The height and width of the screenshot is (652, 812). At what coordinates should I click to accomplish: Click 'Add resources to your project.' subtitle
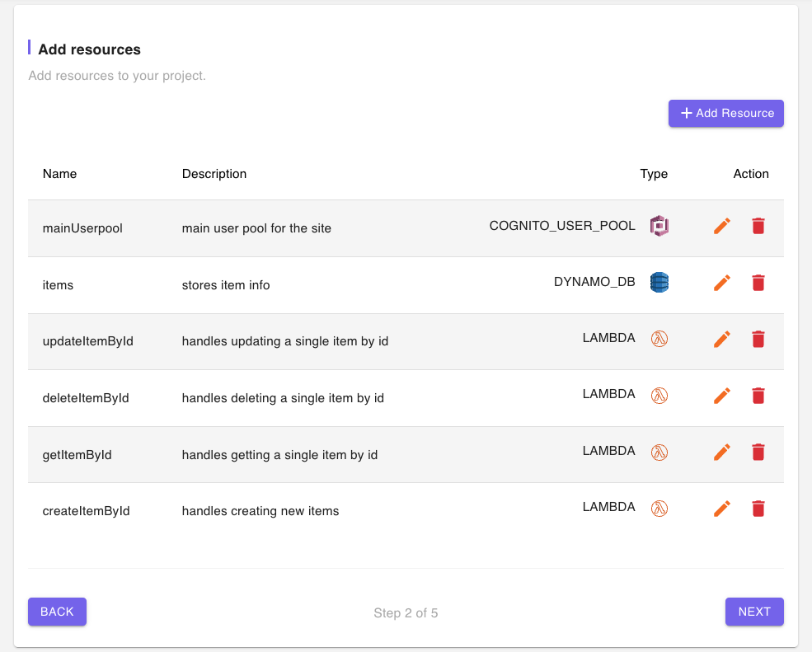tap(117, 76)
